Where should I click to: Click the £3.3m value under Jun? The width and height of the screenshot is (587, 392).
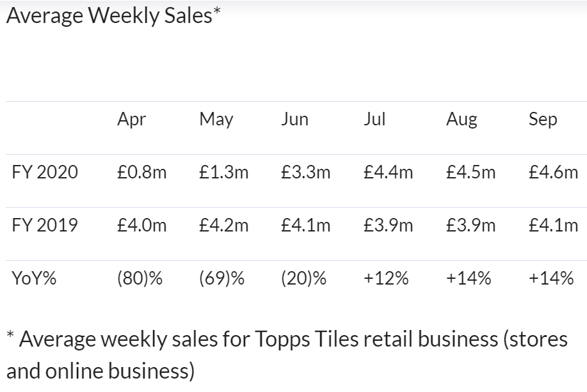[x=305, y=173]
